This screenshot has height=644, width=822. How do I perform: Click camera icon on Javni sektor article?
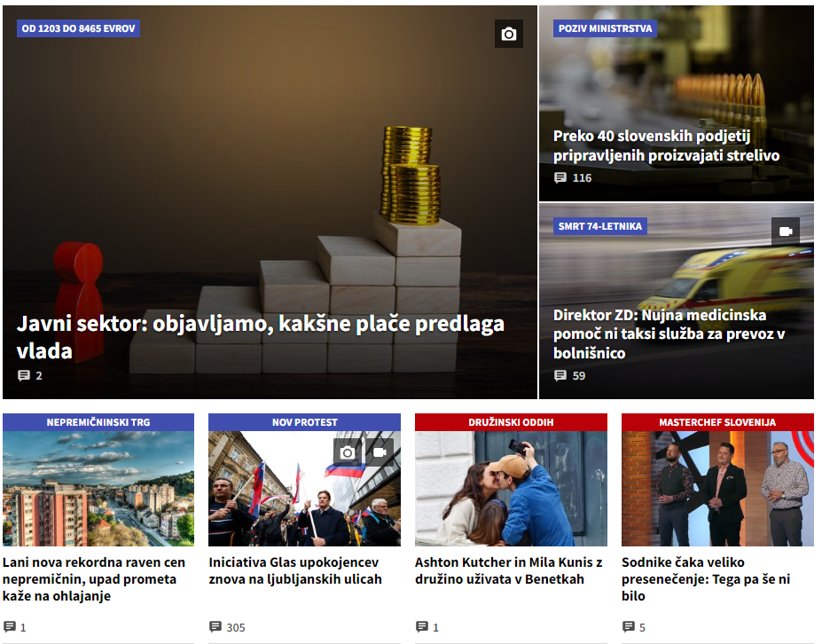(508, 34)
